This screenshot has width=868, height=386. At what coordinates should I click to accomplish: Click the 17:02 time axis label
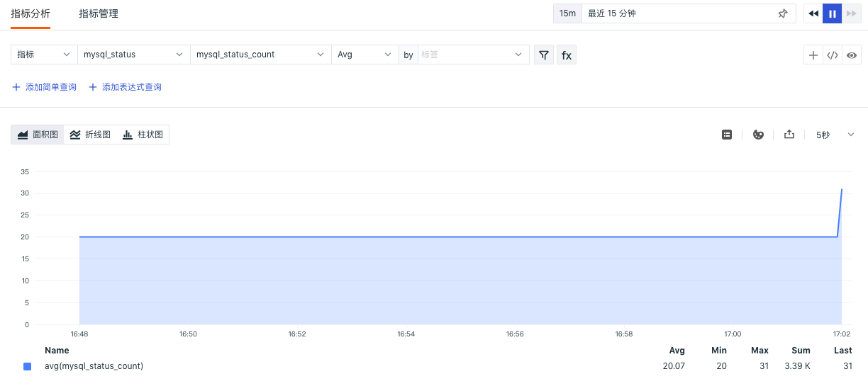(841, 334)
